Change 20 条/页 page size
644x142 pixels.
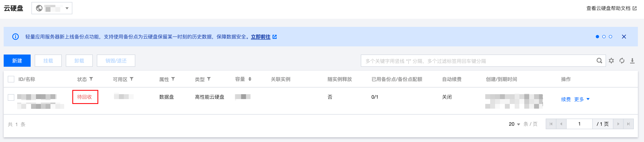pyautogui.click(x=514, y=124)
